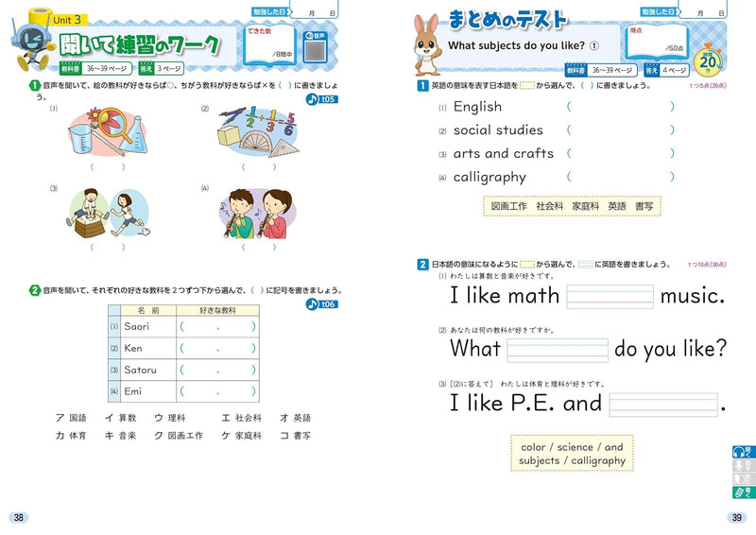Click the 得点 /50点 score box
756x535 pixels.
click(657, 43)
